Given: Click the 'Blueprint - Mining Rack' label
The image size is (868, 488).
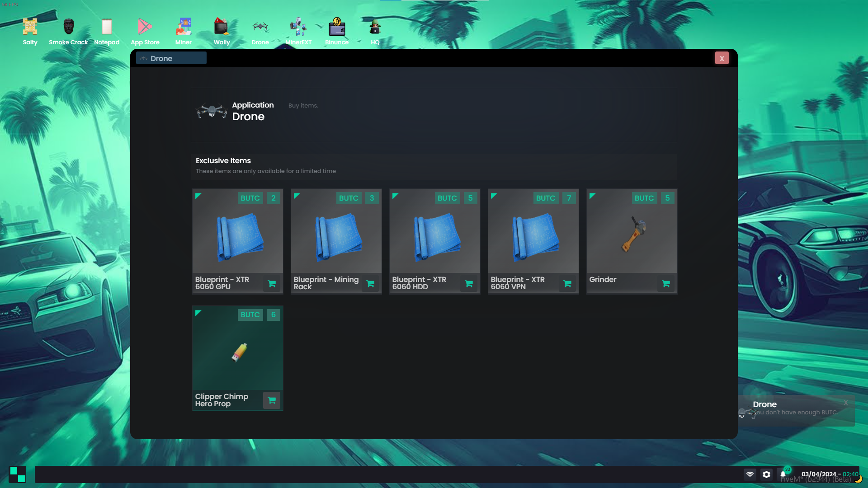Looking at the screenshot, I should point(326,283).
